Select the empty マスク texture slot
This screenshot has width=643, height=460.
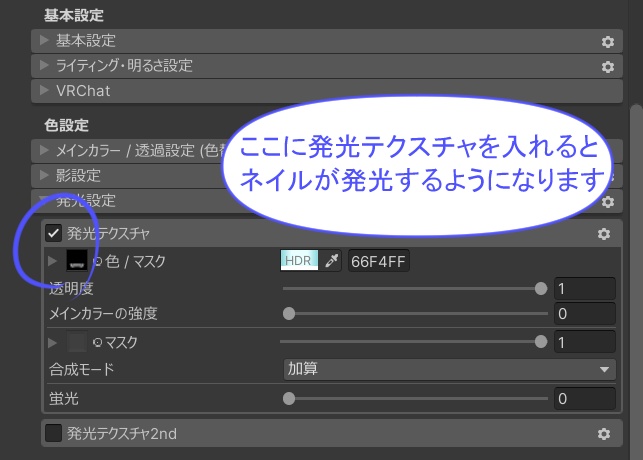[x=77, y=342]
